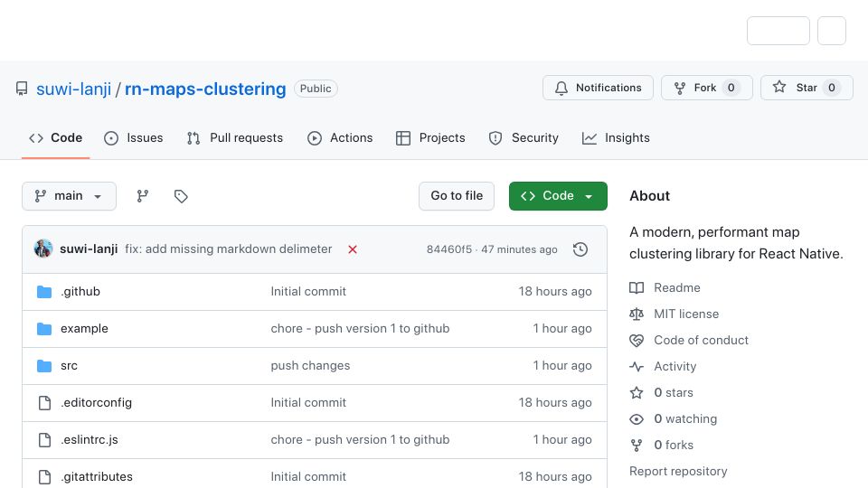The image size is (868, 488).
Task: Click the fork icon beside 0 forks
Action: [637, 445]
